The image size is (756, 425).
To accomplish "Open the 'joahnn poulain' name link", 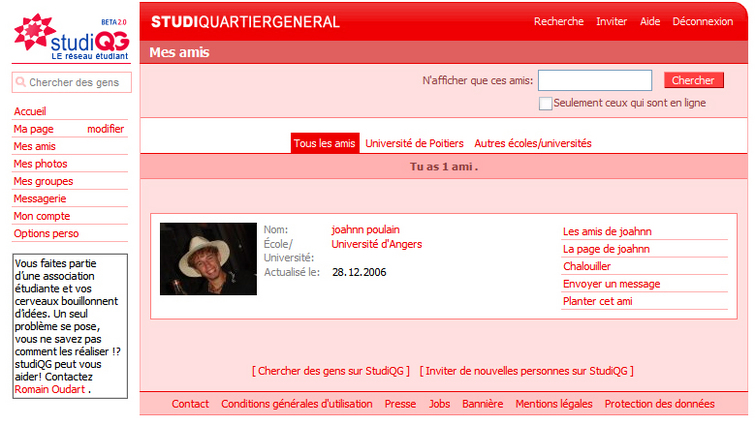I will click(365, 230).
